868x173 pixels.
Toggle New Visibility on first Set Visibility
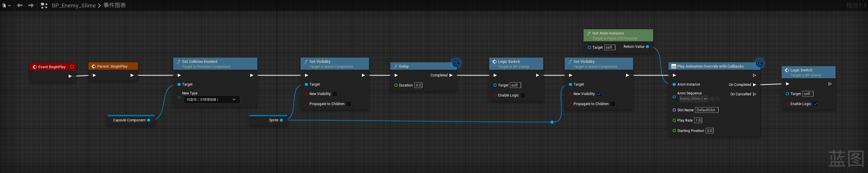pyautogui.click(x=335, y=94)
